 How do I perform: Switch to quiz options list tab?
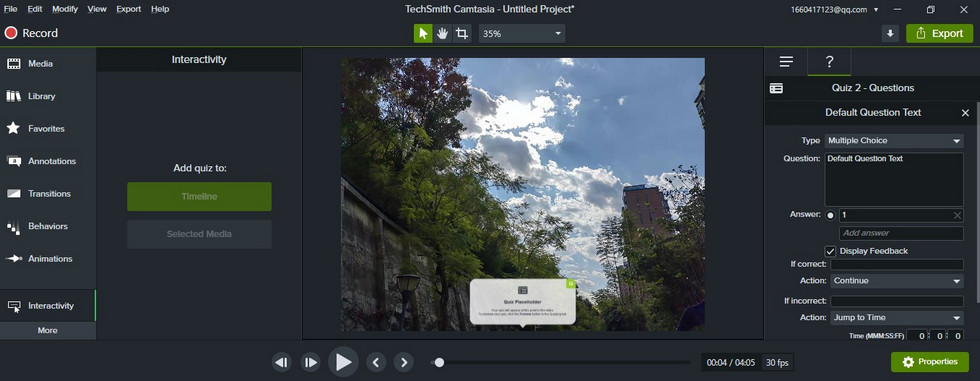[786, 61]
